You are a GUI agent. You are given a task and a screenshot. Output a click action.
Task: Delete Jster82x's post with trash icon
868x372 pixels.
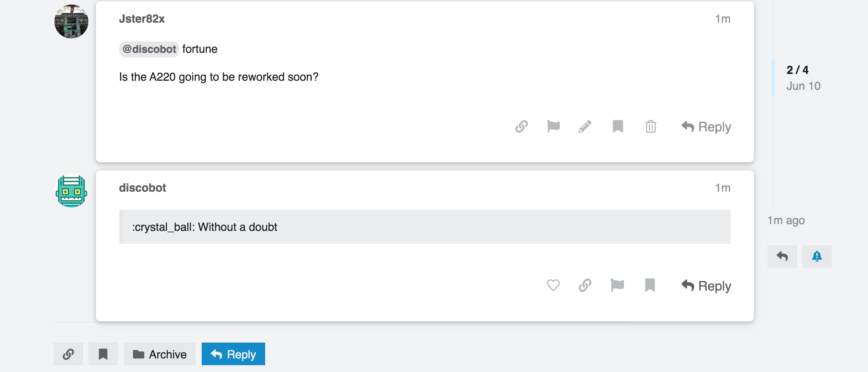tap(650, 127)
